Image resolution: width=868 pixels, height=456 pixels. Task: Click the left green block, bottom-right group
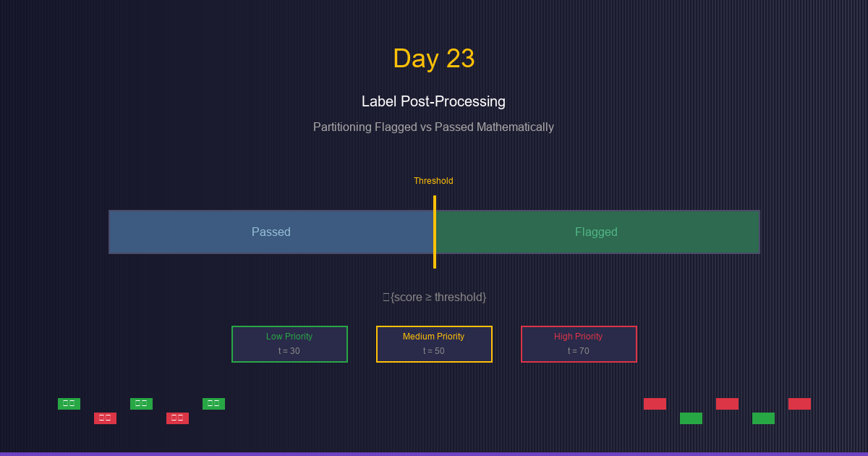691,418
